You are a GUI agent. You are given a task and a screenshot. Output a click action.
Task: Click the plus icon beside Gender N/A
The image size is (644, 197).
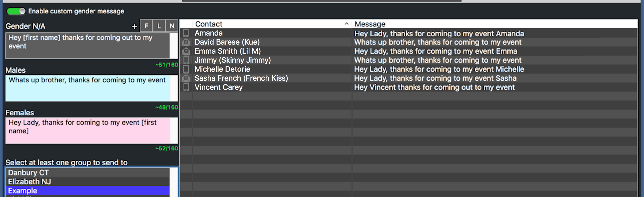point(134,26)
